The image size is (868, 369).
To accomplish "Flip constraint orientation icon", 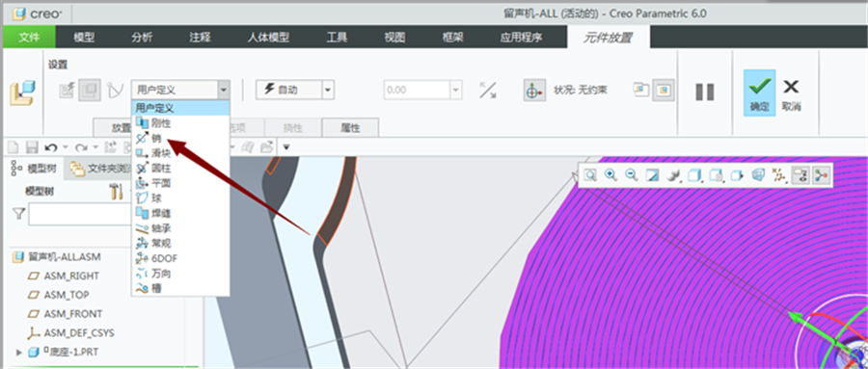I will coord(488,91).
